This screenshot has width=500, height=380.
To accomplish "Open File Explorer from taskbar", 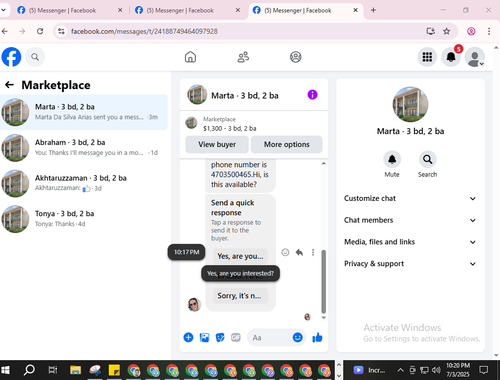I will tap(75, 370).
